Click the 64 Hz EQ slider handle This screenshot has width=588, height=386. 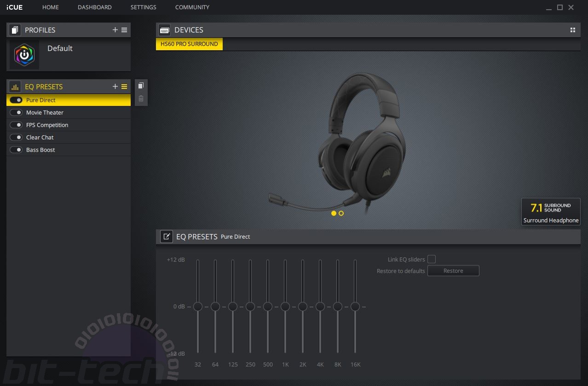click(x=215, y=306)
